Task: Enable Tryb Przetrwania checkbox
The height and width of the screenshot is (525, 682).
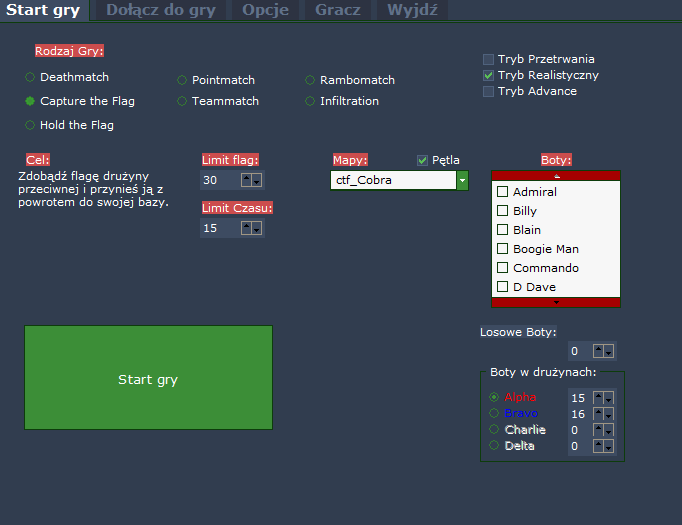Action: coord(488,59)
